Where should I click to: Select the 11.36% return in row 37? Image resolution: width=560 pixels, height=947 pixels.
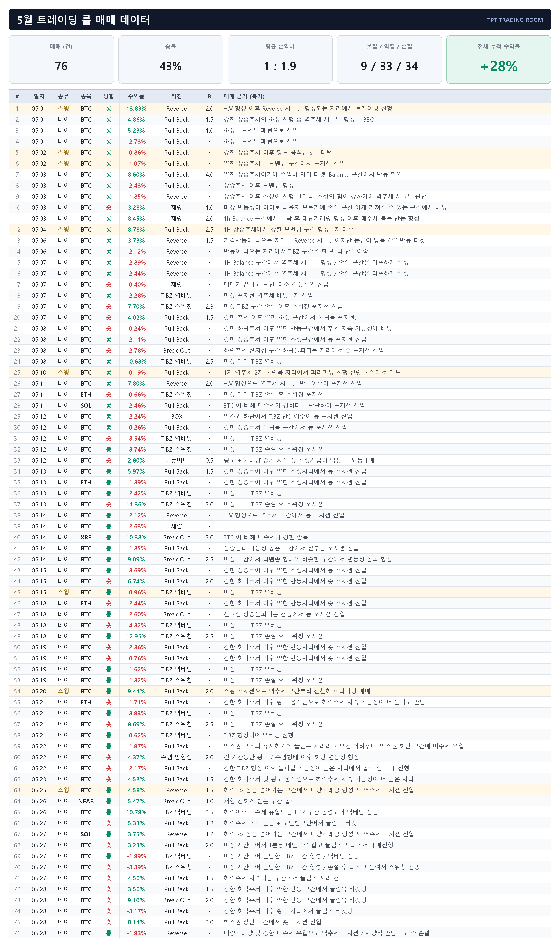(136, 504)
